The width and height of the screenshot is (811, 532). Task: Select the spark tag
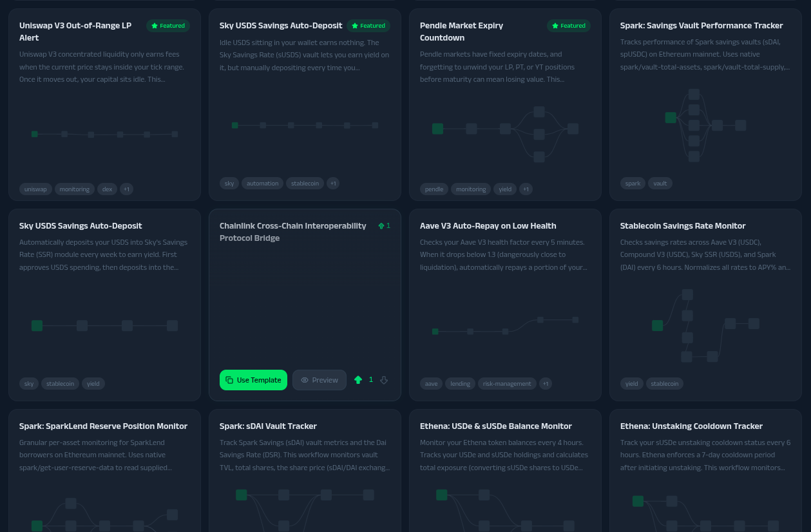(x=633, y=184)
